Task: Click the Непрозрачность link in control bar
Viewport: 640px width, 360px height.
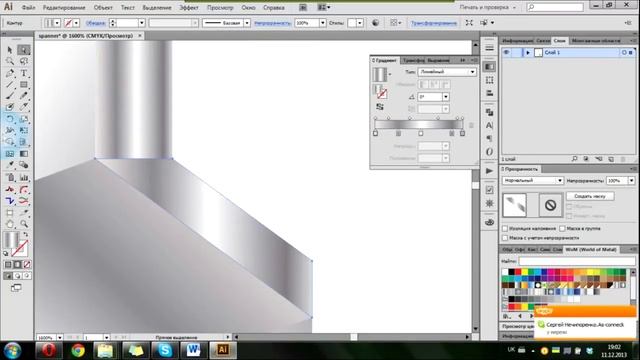Action: tap(272, 23)
